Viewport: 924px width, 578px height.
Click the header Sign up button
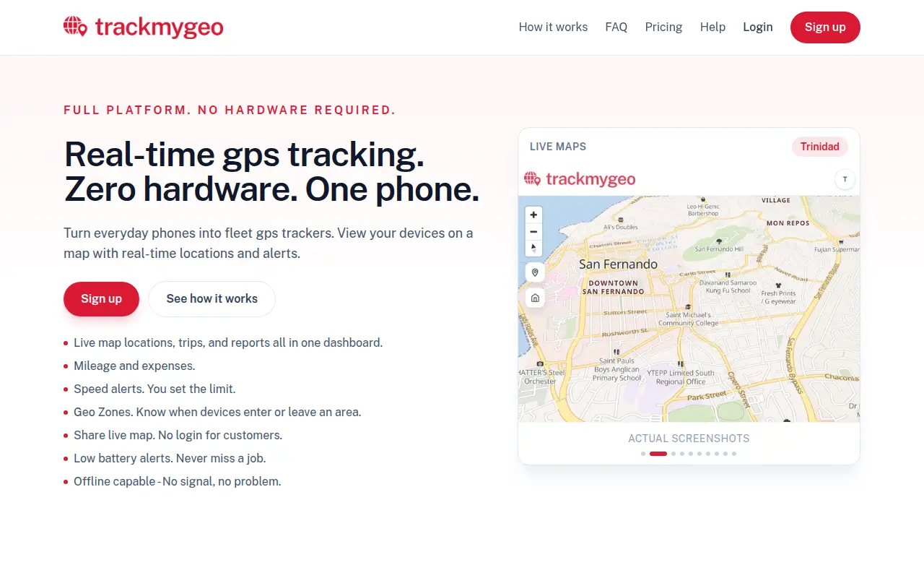[x=825, y=27]
